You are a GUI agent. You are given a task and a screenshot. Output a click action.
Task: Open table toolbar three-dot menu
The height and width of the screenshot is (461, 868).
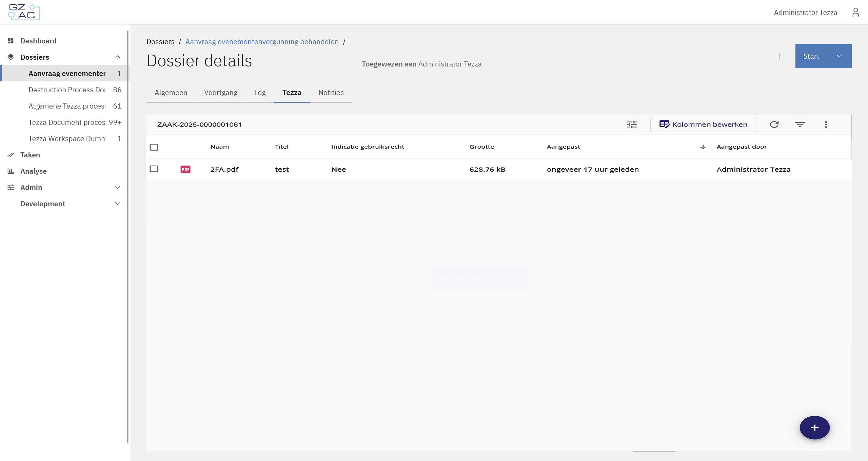pos(826,124)
